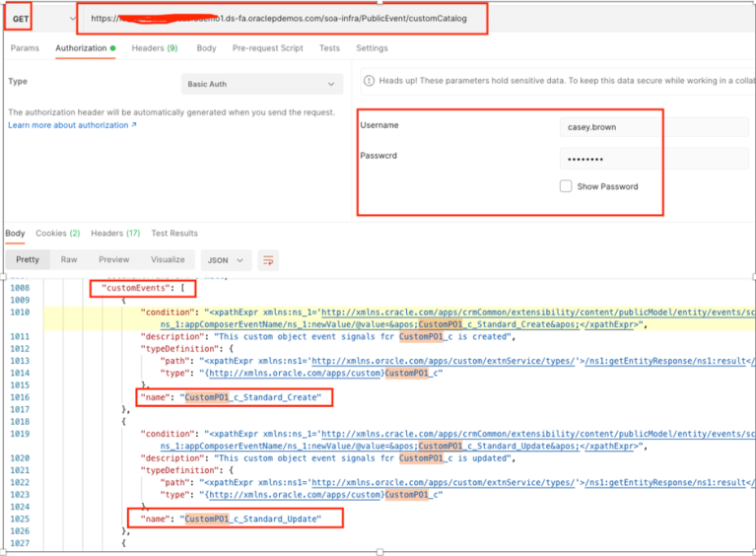Switch to the Params tab
This screenshot has height=556, width=756.
click(x=25, y=48)
